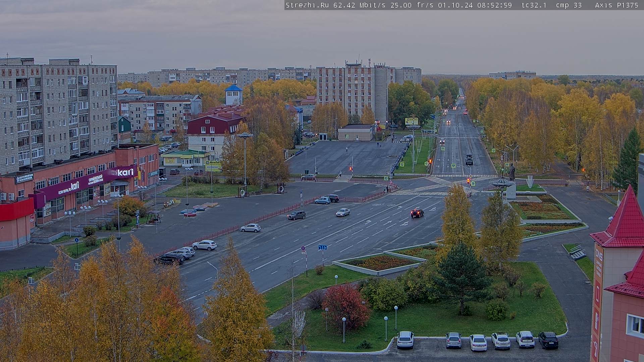Select the "Axis P1375" camera model text
The height and width of the screenshot is (362, 644).
616,5
